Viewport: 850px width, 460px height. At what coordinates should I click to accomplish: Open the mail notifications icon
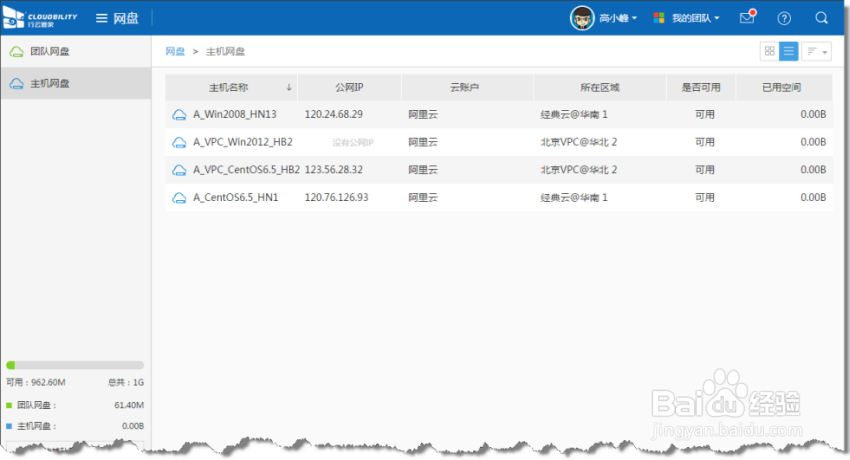coord(748,17)
